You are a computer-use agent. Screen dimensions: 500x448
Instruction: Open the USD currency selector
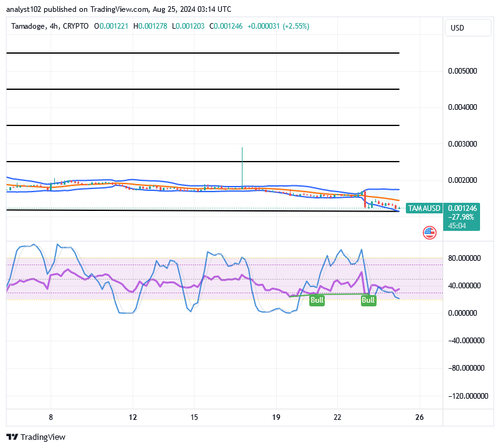coord(468,27)
